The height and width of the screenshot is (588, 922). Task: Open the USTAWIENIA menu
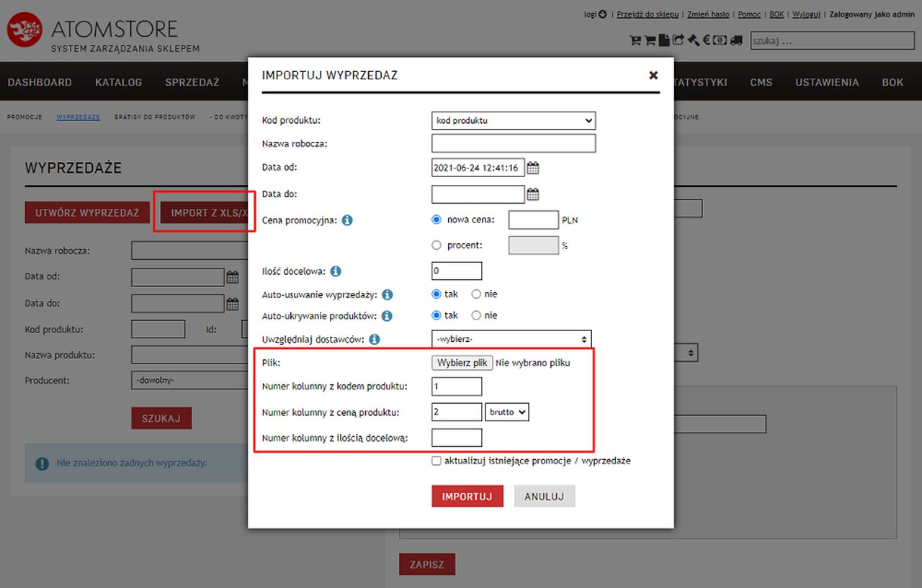click(826, 82)
